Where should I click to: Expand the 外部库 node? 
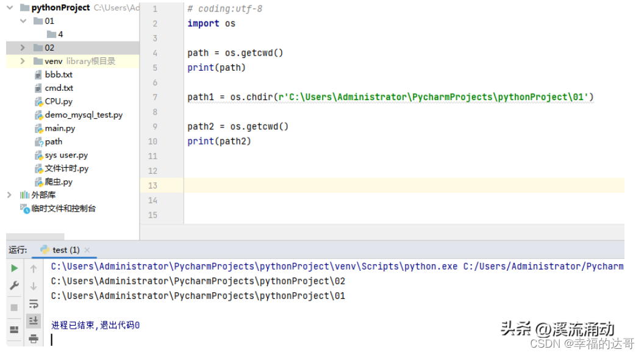[9, 195]
